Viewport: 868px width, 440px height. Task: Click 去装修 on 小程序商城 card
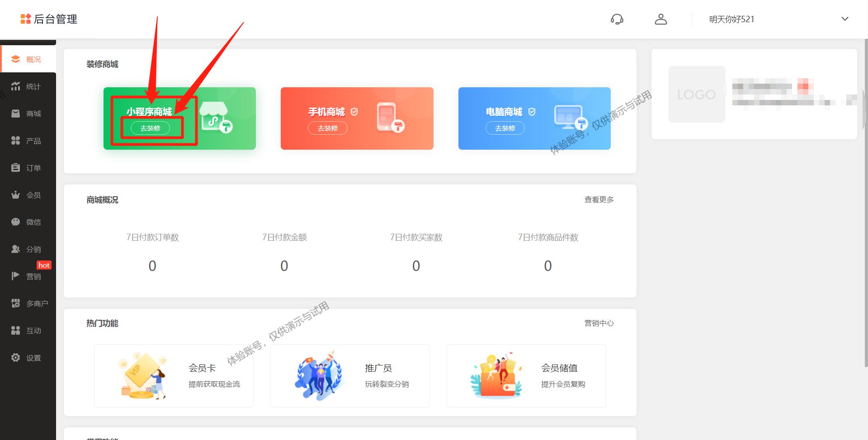[x=151, y=128]
